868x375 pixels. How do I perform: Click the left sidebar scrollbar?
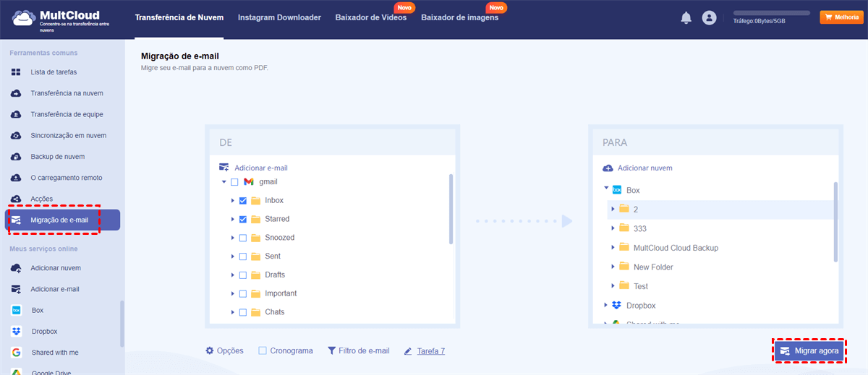pos(122,324)
